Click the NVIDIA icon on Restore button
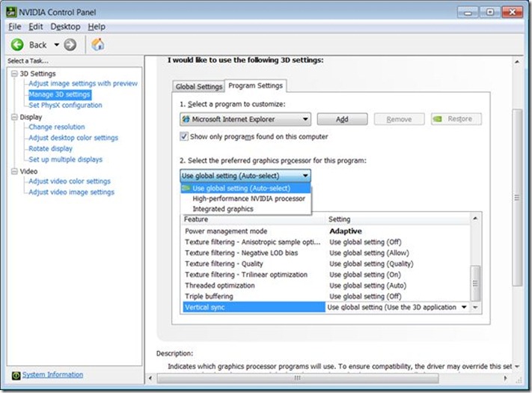This screenshot has height=393, width=532. 438,119
